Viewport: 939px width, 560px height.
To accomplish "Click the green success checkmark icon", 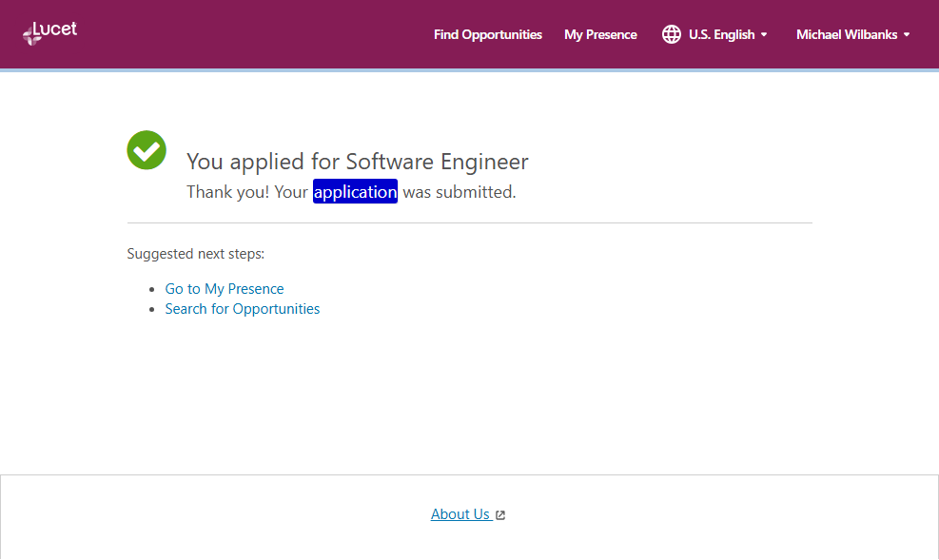I will pos(147,150).
